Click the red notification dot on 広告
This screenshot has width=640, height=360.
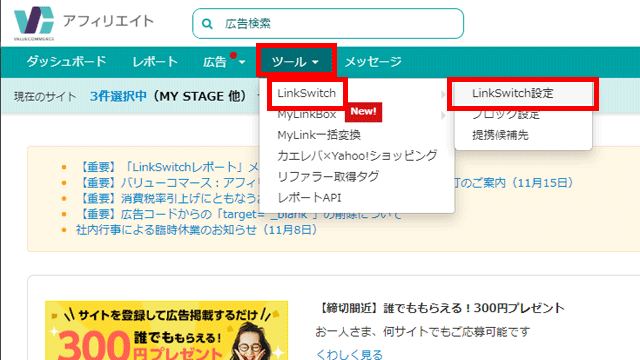(x=233, y=55)
